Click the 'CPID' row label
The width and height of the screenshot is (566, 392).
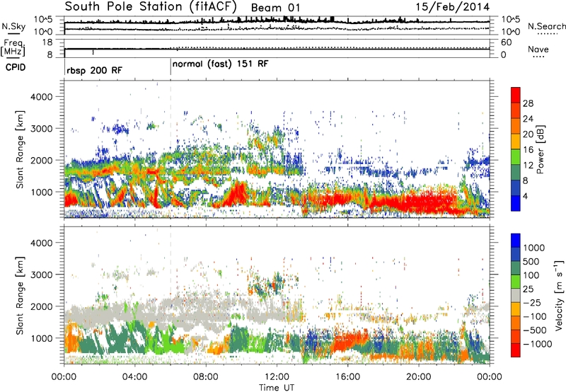[x=16, y=67]
